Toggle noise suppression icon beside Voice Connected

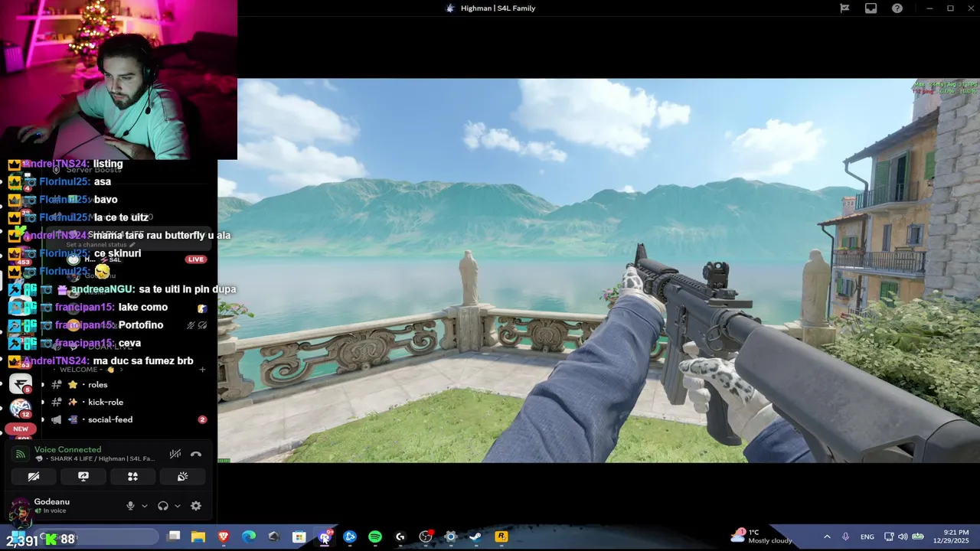pyautogui.click(x=175, y=454)
